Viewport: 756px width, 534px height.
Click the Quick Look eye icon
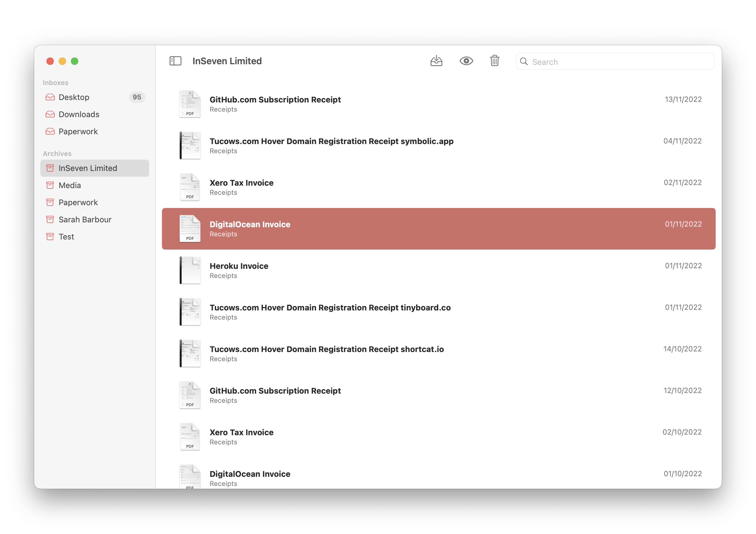coord(466,61)
